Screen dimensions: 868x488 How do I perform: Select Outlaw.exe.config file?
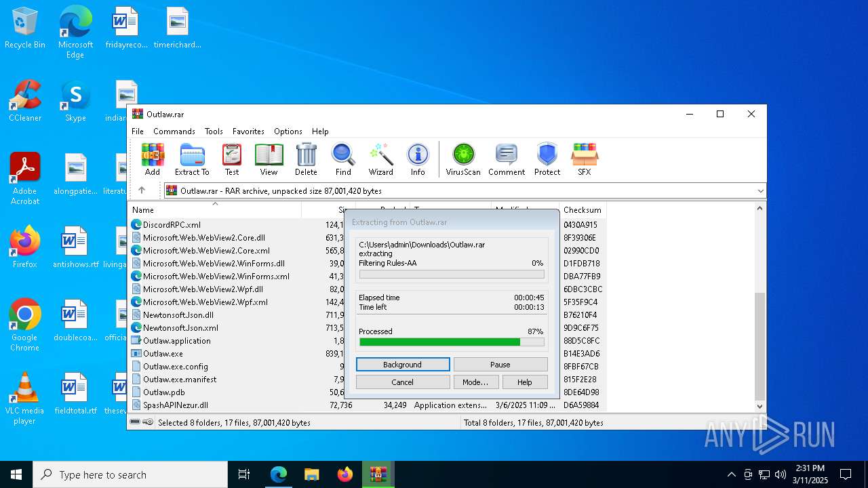176,367
